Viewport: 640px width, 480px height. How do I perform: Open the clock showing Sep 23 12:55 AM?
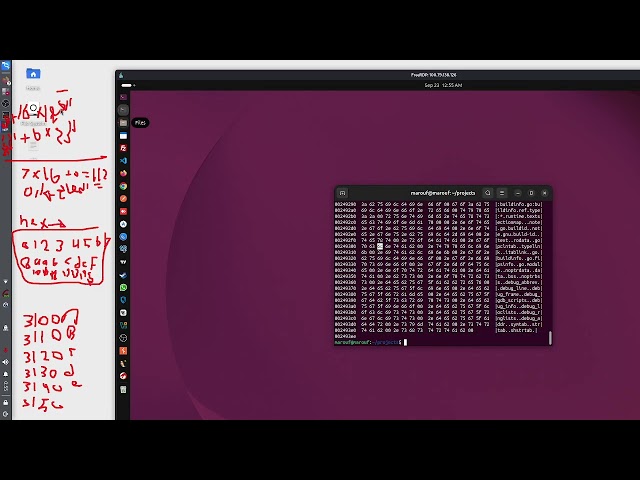pyautogui.click(x=443, y=85)
